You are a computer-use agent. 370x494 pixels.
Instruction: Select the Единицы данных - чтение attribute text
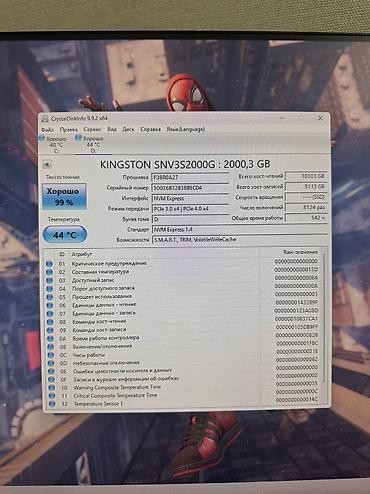coord(104,305)
